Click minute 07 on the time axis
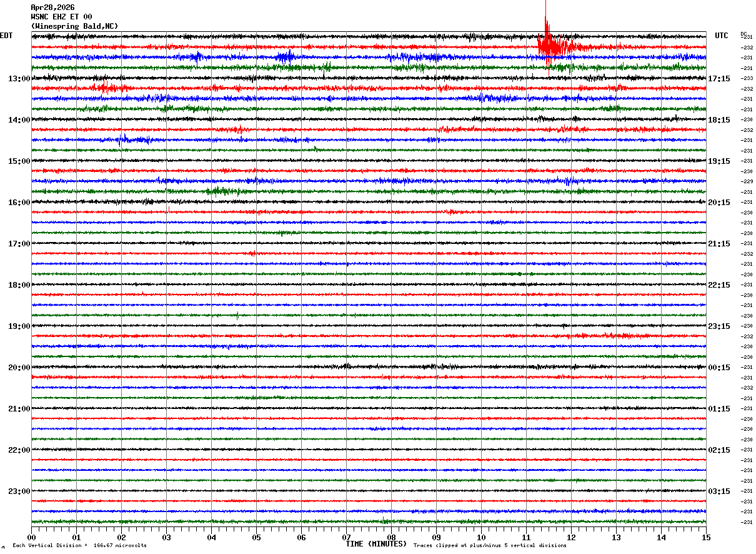Screen dimensions: 756x554 pyautogui.click(x=346, y=537)
